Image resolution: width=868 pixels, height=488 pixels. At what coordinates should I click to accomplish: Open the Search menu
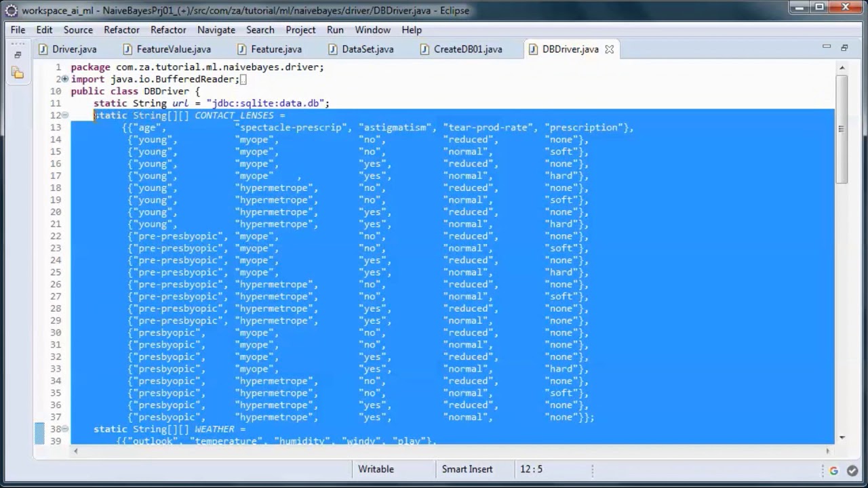260,30
